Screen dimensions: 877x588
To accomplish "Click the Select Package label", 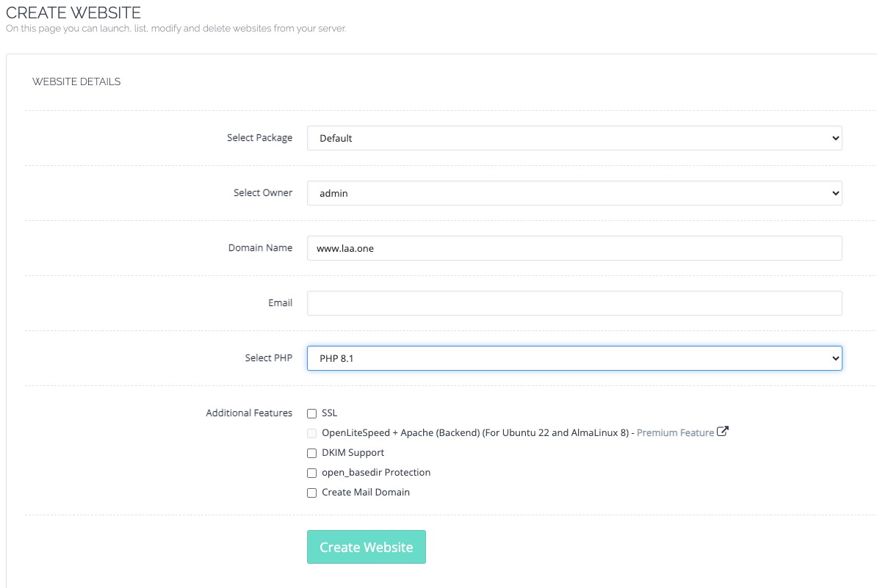I will pyautogui.click(x=259, y=137).
